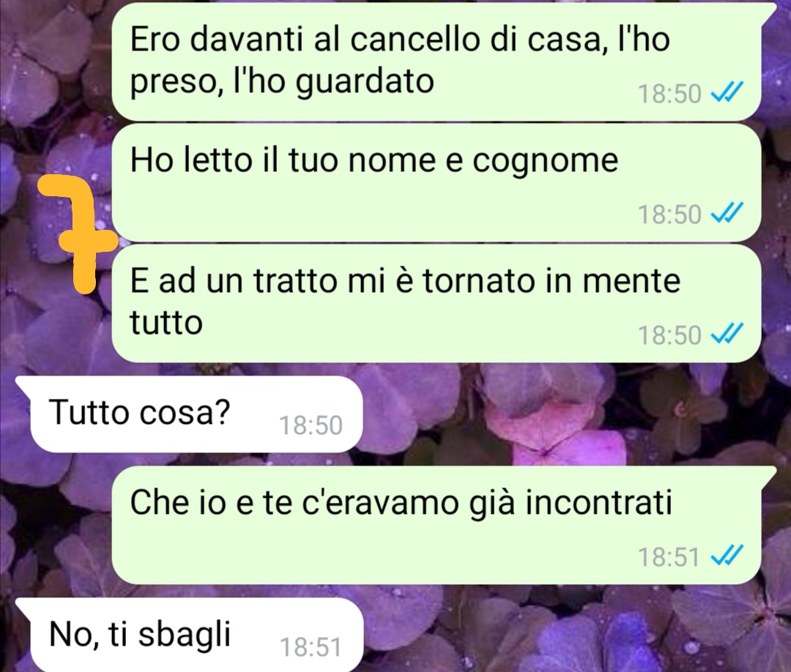Click the 18:50 time under 'nome e cognome'
The width and height of the screenshot is (791, 672).
pyautogui.click(x=669, y=214)
